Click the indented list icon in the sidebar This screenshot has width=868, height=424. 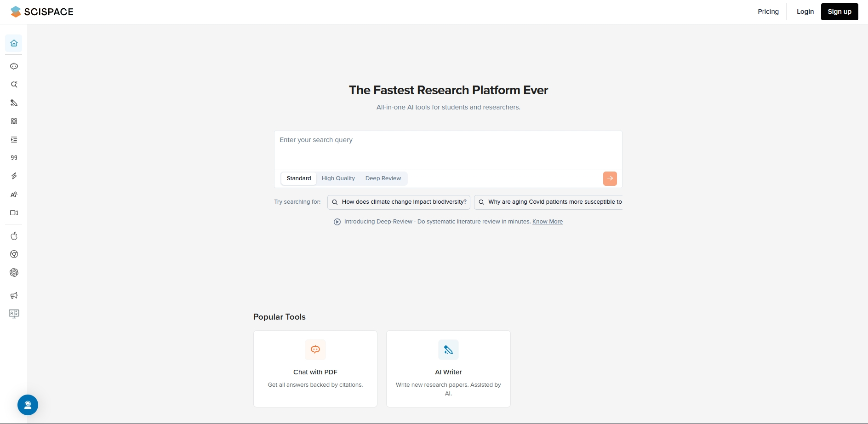(x=14, y=139)
